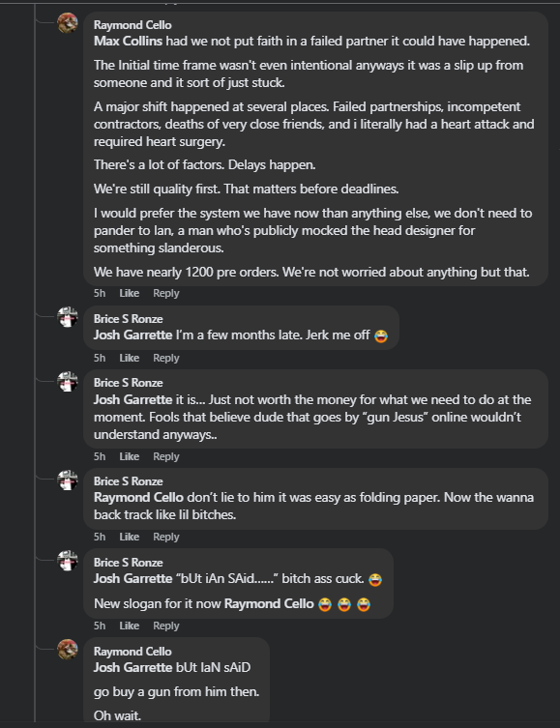Like the 'few months late' comment
The image size is (560, 728).
point(129,358)
